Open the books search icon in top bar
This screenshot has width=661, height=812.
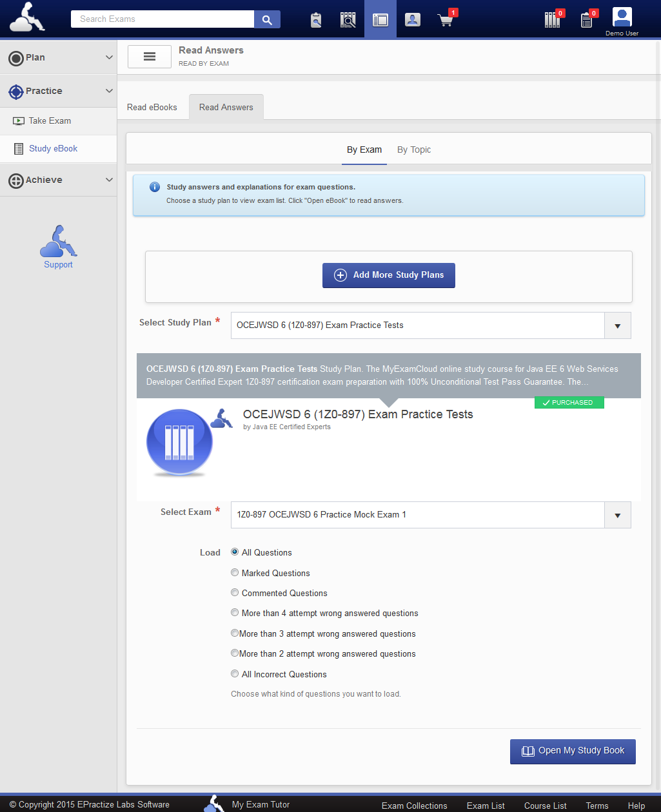(x=348, y=19)
